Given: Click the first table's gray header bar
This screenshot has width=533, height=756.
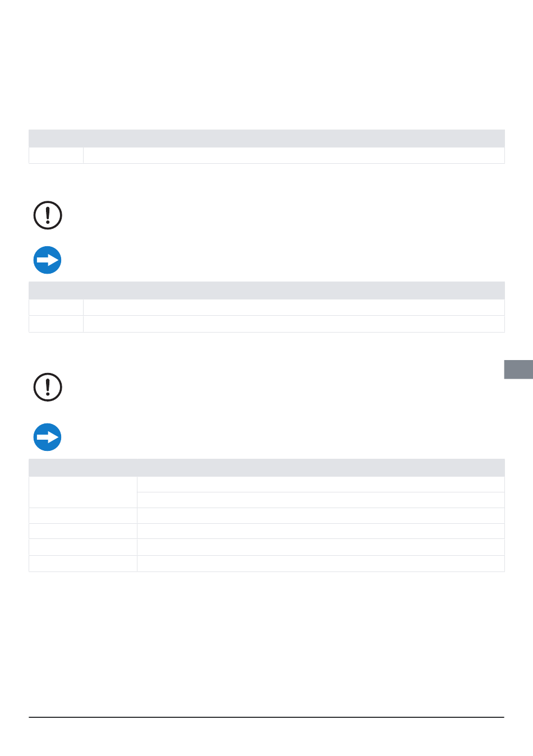Looking at the screenshot, I should (x=266, y=139).
